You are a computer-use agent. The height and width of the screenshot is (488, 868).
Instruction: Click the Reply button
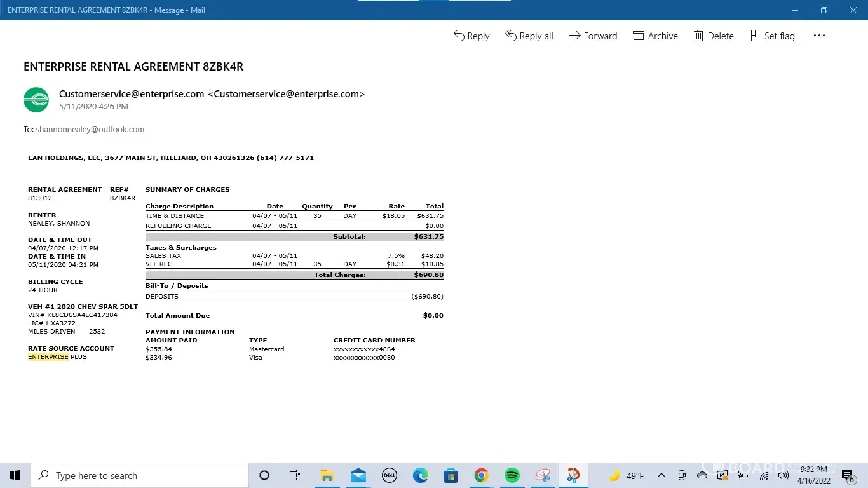click(471, 36)
